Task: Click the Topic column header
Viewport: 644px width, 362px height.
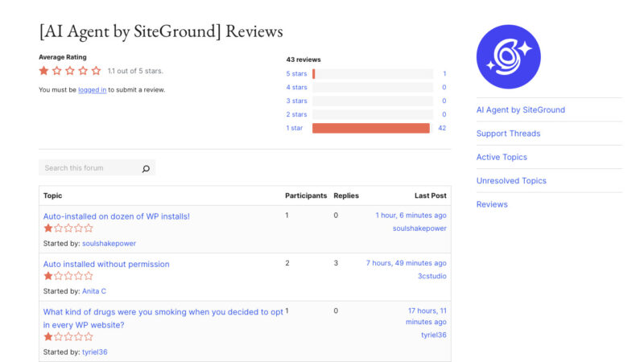Action: pyautogui.click(x=52, y=195)
